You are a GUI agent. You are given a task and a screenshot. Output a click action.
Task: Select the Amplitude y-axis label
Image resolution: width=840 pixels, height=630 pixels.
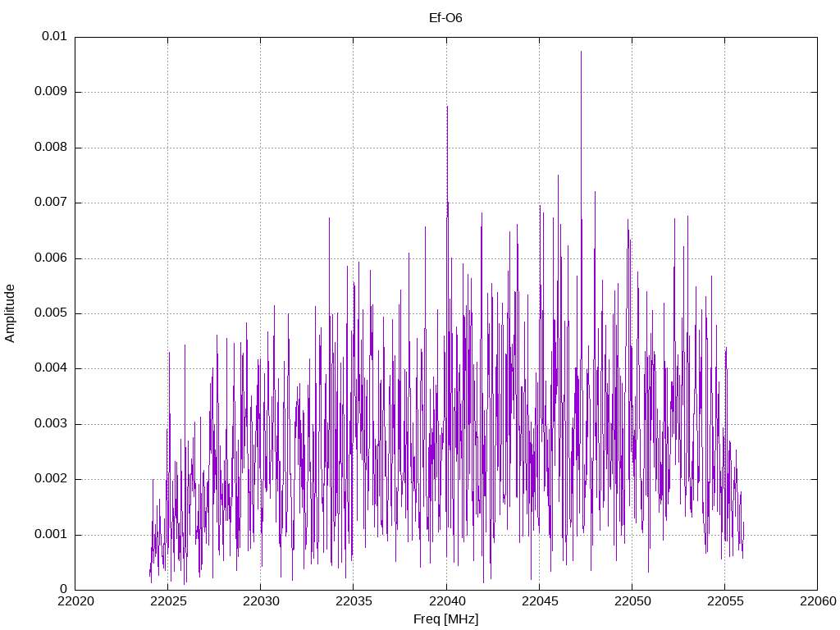[x=10, y=313]
